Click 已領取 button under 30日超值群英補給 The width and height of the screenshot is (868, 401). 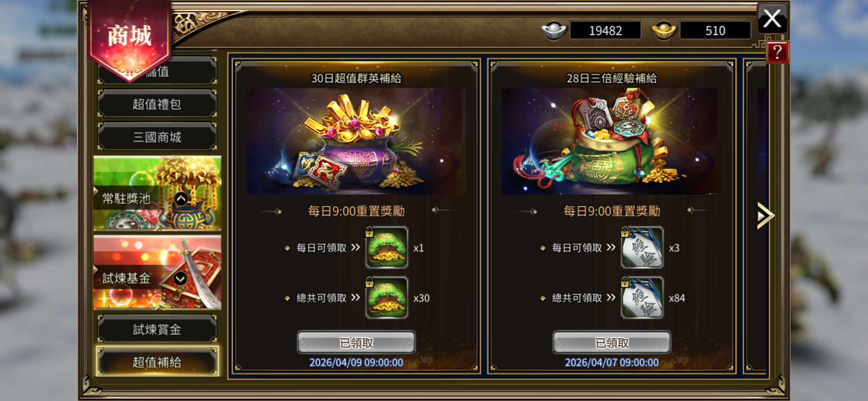[356, 343]
